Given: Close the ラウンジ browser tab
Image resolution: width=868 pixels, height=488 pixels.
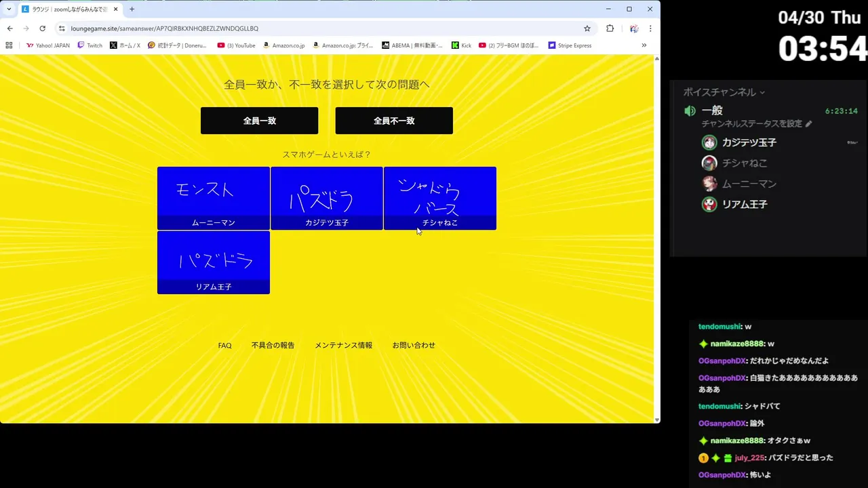Looking at the screenshot, I should (x=115, y=9).
